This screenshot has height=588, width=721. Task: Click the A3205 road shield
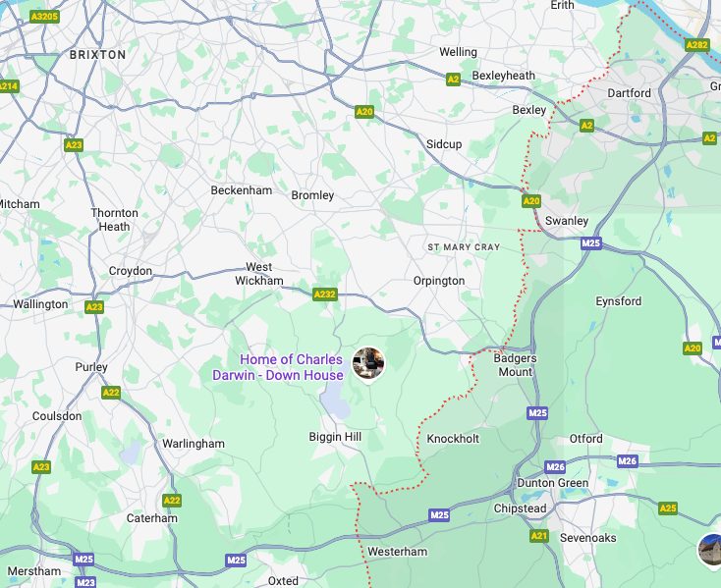[44, 17]
